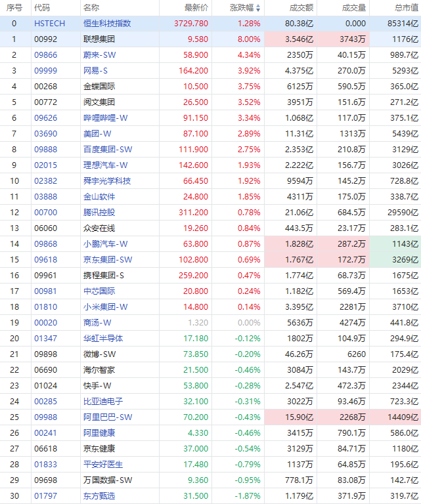Select 京东健康 stock name

pyautogui.click(x=99, y=449)
